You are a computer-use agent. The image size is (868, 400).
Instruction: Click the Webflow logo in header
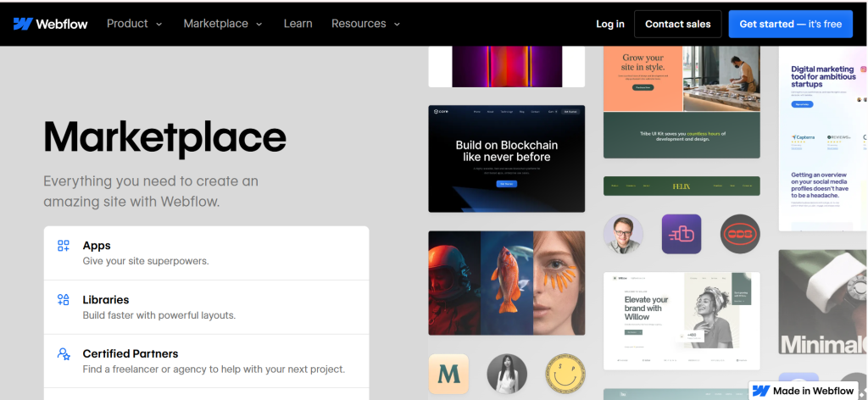pyautogui.click(x=50, y=24)
